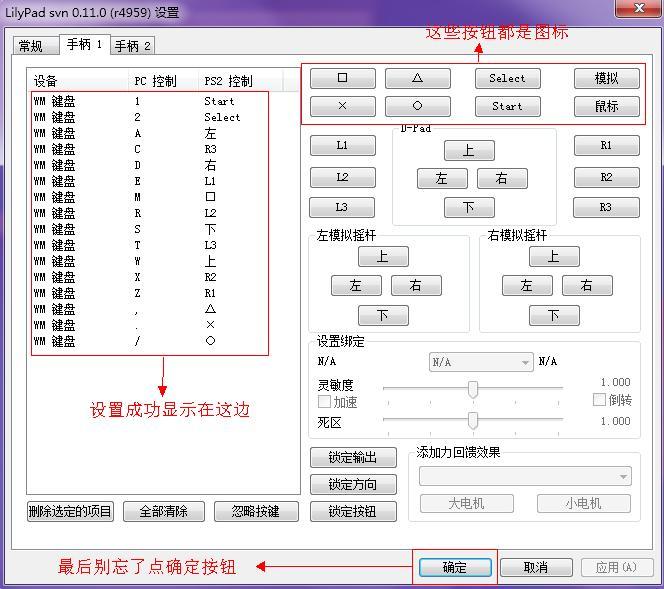This screenshot has width=664, height=589.
Task: Bind the L1 shoulder button
Action: tap(343, 146)
